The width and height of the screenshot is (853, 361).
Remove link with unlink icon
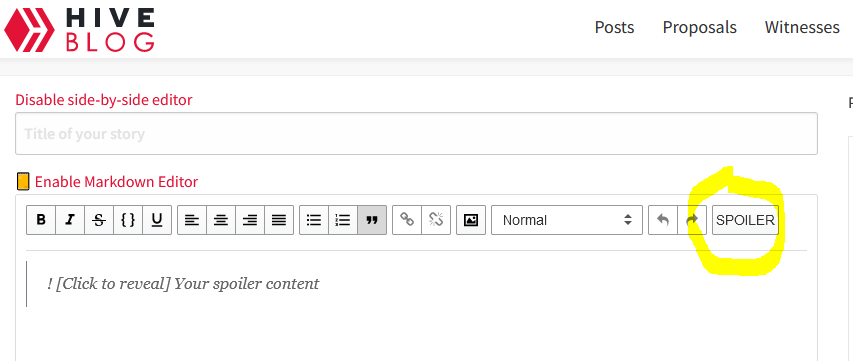click(436, 220)
